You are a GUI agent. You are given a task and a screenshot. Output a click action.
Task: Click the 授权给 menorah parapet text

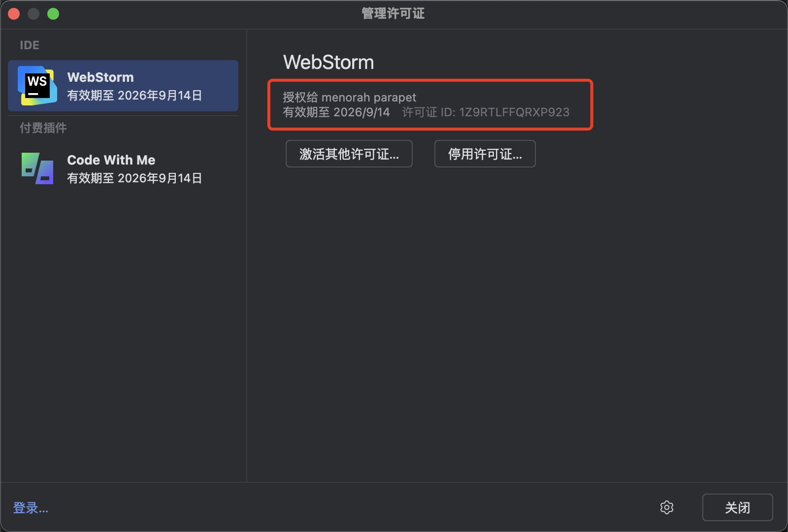click(x=350, y=97)
